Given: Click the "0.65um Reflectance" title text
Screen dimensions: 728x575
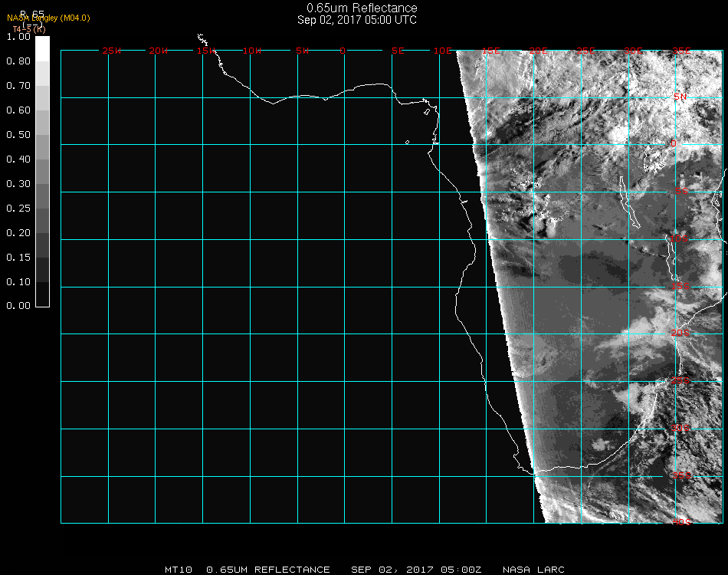Looking at the screenshot, I should coord(362,8).
